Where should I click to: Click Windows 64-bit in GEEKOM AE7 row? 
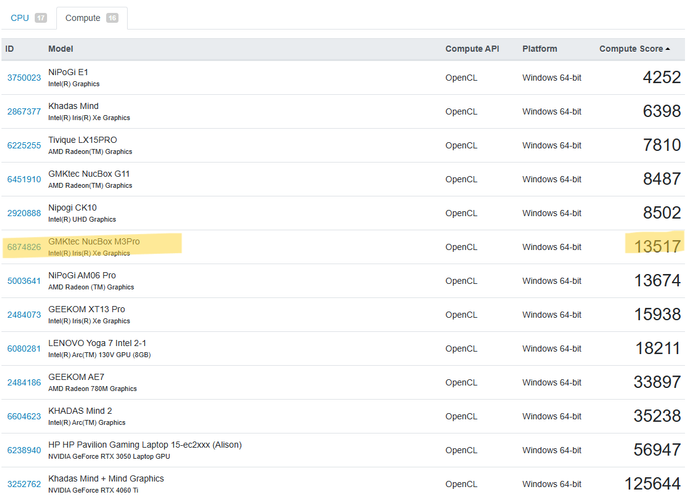click(x=552, y=383)
